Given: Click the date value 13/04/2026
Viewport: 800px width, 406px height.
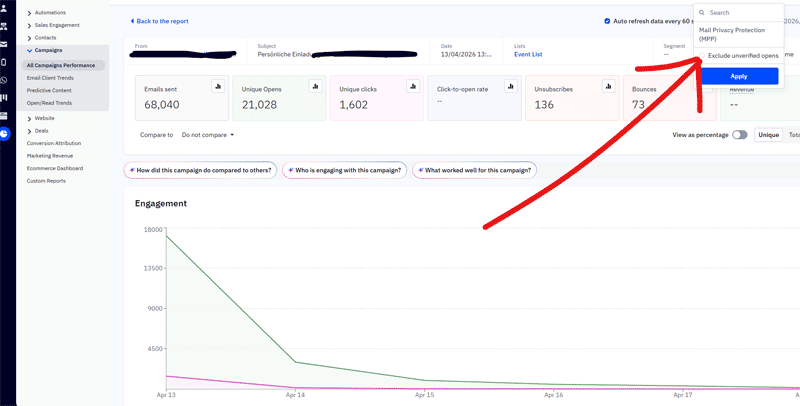Looking at the screenshot, I should (x=467, y=54).
